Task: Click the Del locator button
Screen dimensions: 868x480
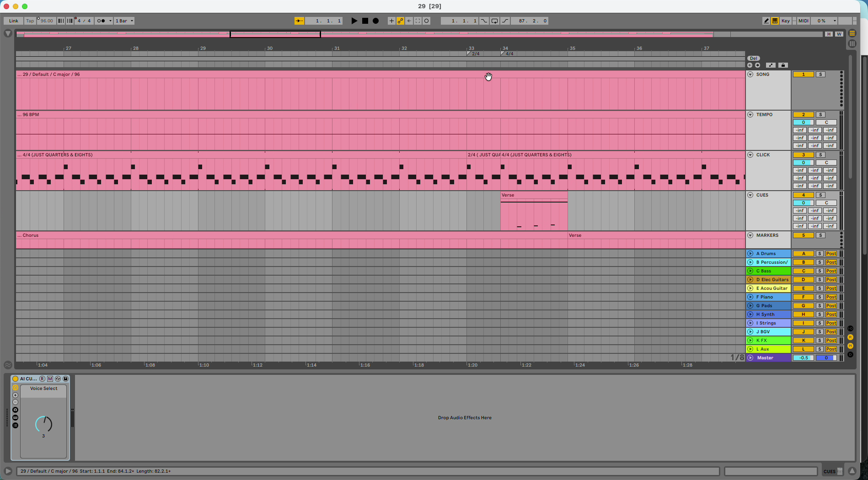Action: [753, 59]
